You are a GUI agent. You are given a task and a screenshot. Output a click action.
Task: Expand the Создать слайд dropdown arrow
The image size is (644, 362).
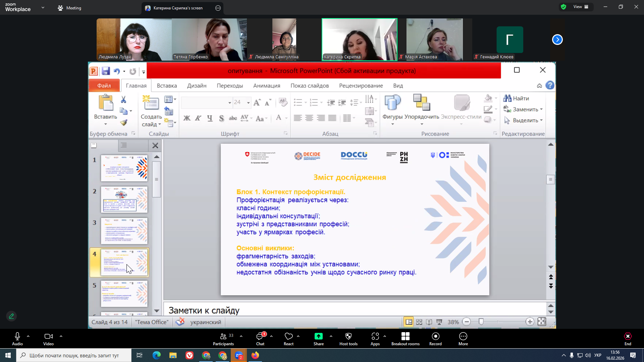[160, 124]
